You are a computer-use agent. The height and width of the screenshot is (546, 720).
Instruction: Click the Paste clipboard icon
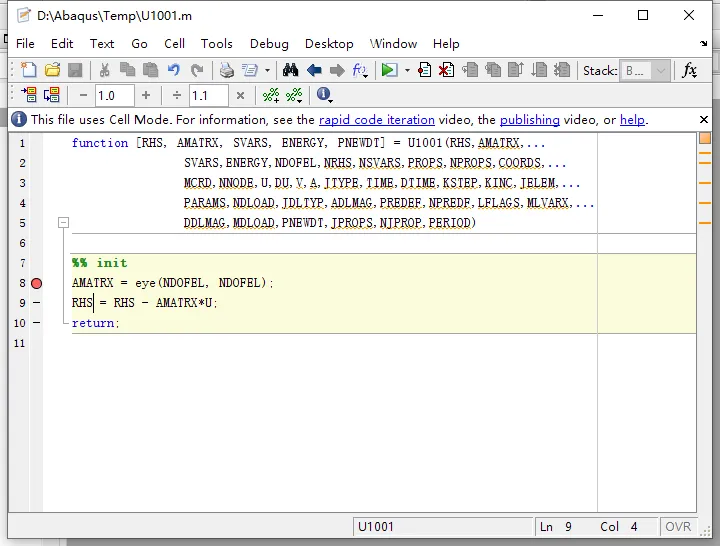click(x=150, y=70)
